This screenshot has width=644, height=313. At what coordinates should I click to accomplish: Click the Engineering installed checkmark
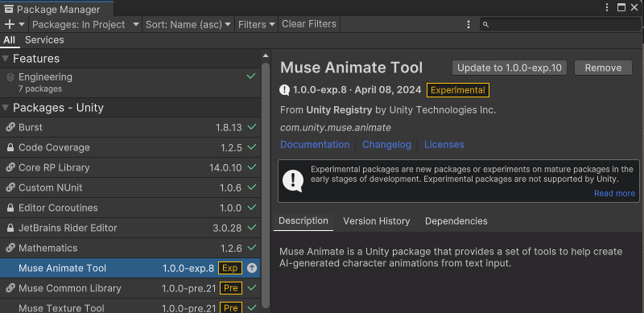pos(251,76)
